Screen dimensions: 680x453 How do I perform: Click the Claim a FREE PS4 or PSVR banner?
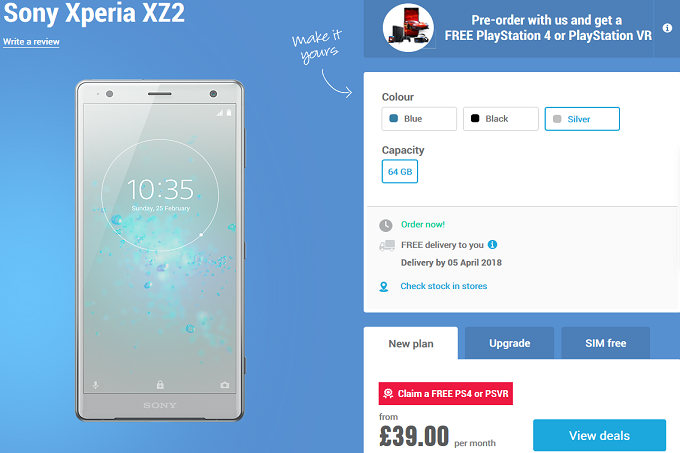[x=445, y=394]
